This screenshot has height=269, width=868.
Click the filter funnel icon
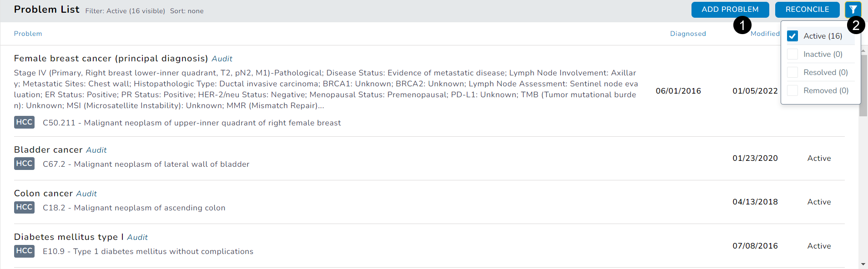tap(853, 10)
